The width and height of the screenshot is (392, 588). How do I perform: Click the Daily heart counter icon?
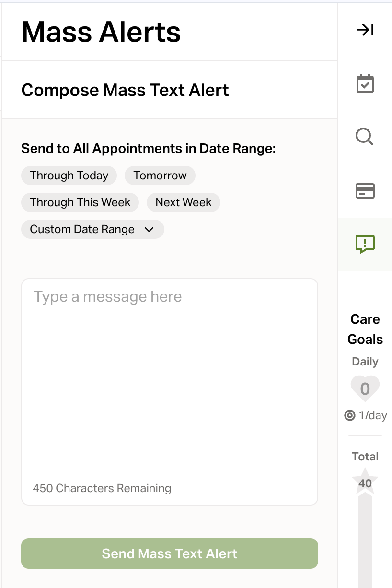coord(365,388)
